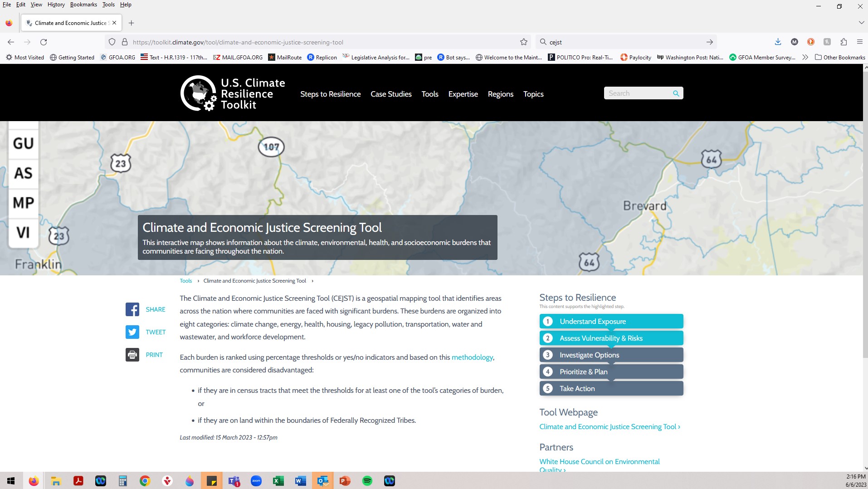
Task: Open the Firefox application menu
Action: click(x=859, y=42)
